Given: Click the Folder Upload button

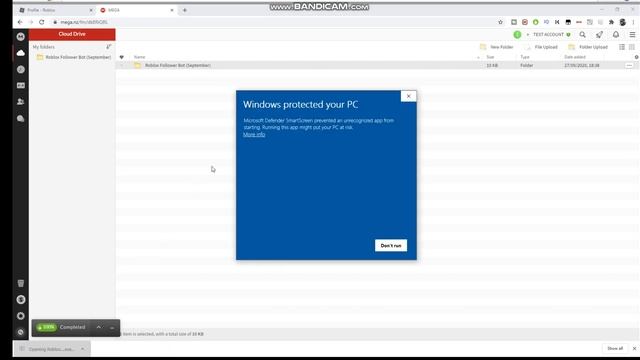Looking at the screenshot, I should (x=588, y=47).
